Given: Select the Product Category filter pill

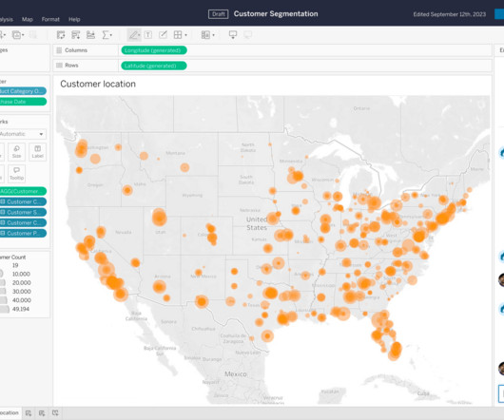Looking at the screenshot, I should tap(23, 91).
